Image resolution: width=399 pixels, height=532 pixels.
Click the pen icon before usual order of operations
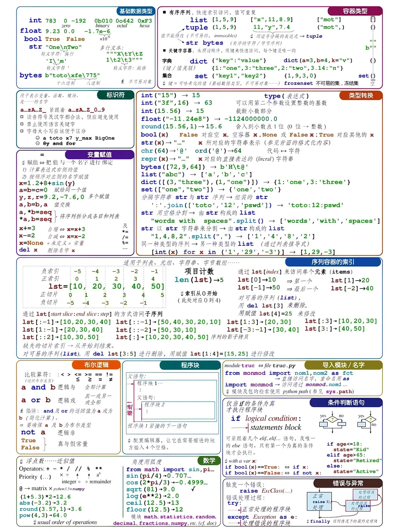coord(35,522)
